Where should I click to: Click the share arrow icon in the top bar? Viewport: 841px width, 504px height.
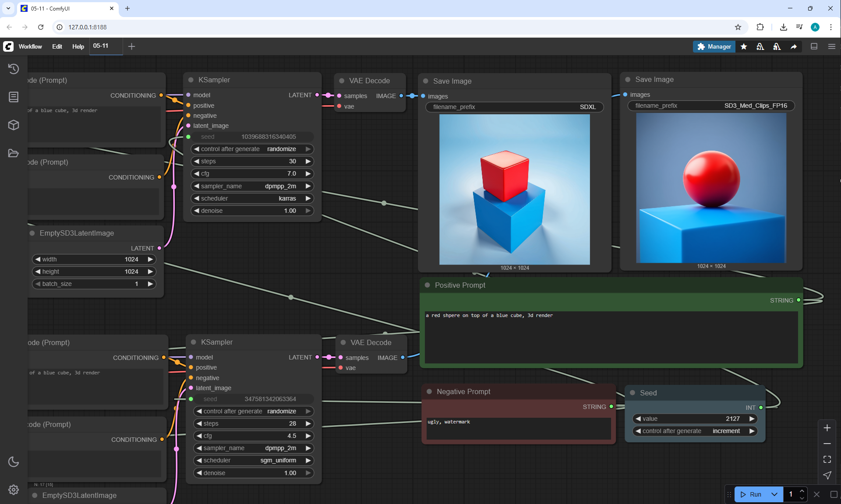pos(794,46)
